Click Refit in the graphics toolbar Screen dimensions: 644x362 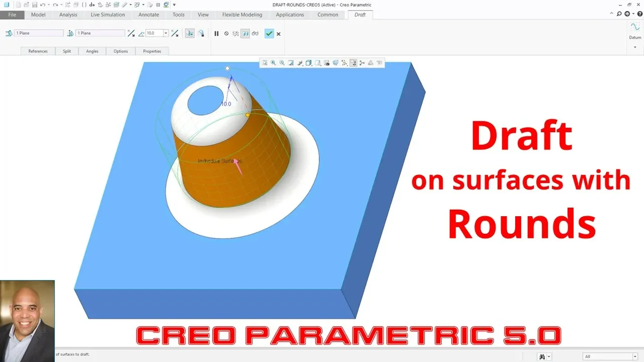[x=264, y=63]
